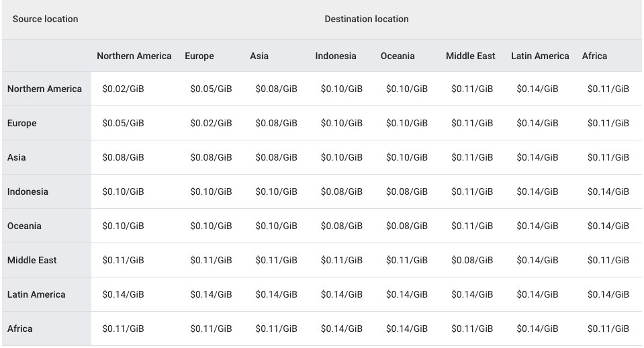The image size is (644, 348).
Task: Click Asia to Europe $0.08/GiB cell
Action: 211,157
